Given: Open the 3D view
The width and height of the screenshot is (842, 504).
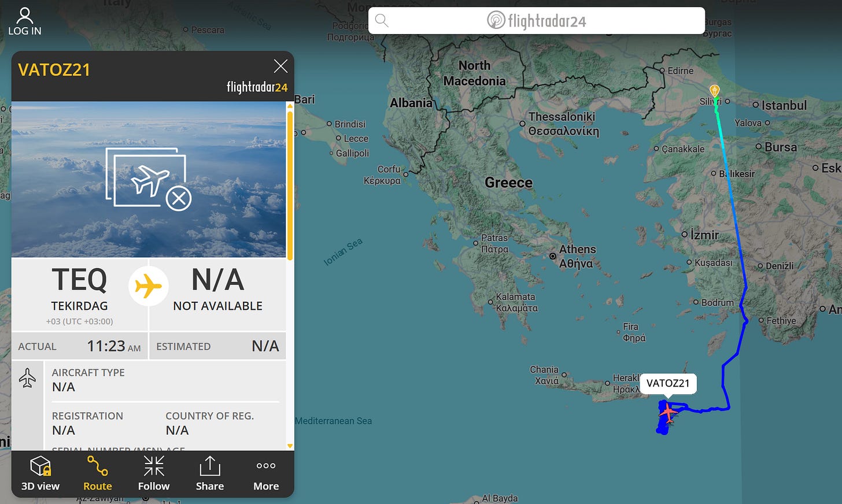Looking at the screenshot, I should pyautogui.click(x=40, y=474).
